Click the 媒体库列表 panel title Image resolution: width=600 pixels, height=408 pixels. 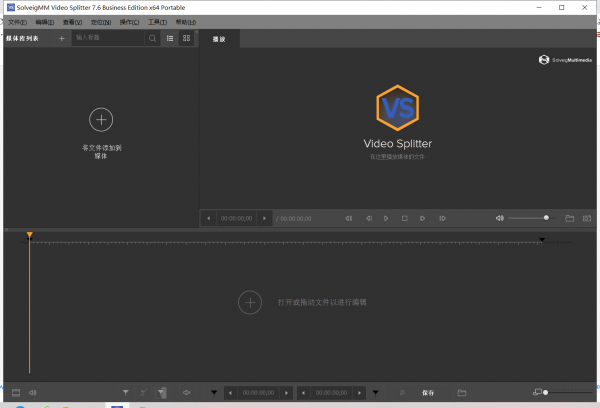click(22, 38)
